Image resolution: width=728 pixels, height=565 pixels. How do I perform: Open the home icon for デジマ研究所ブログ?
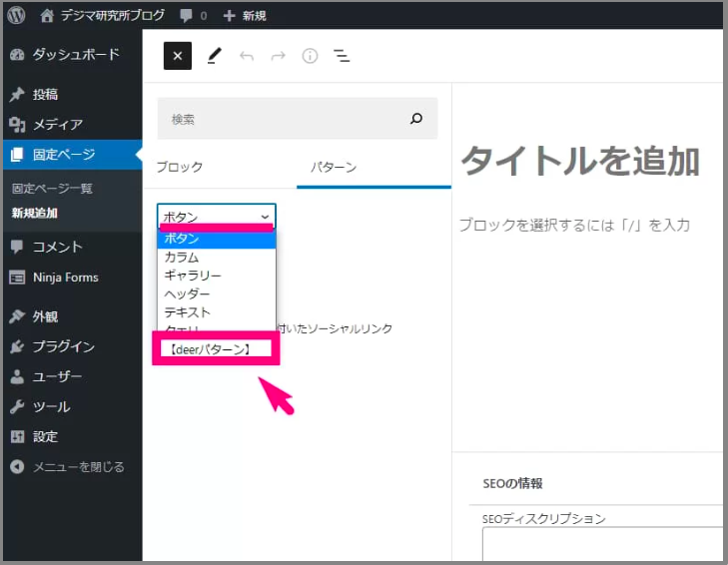[46, 16]
